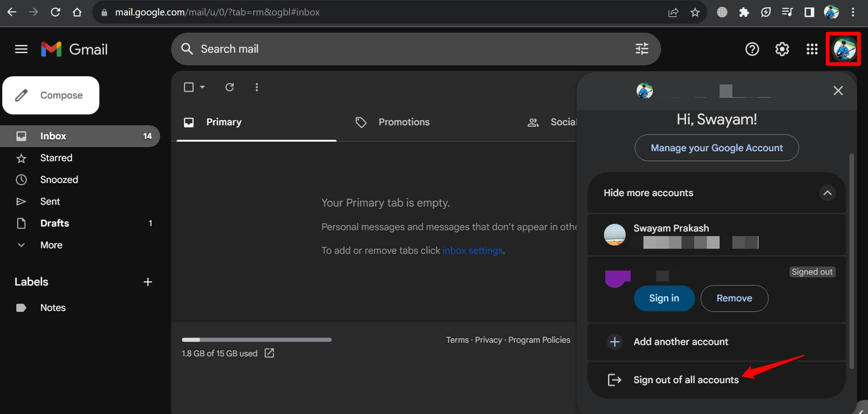Open Gmail support help icon
Screen dimensions: 868x414
point(752,49)
